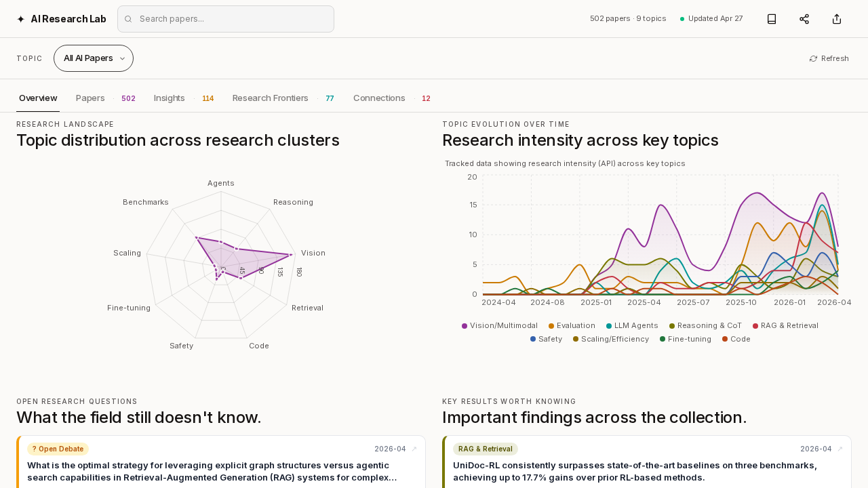The image size is (868, 488).
Task: Click the search magnifier icon
Action: point(128,19)
